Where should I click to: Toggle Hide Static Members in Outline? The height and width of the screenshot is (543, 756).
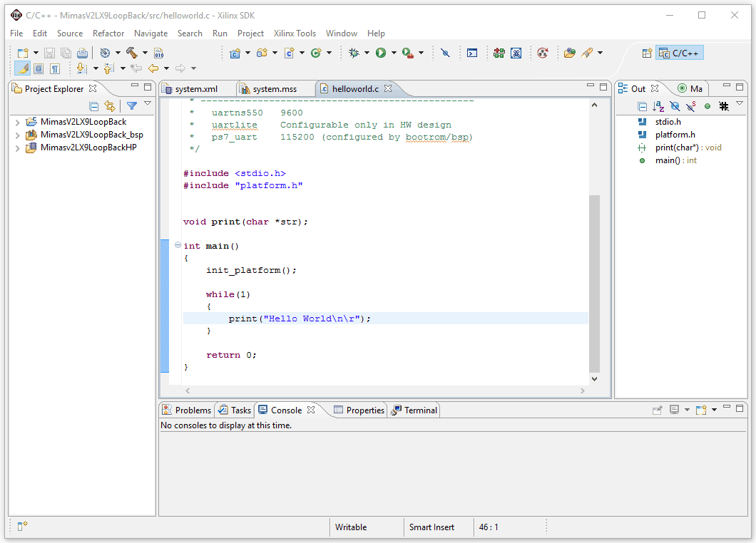coord(690,105)
